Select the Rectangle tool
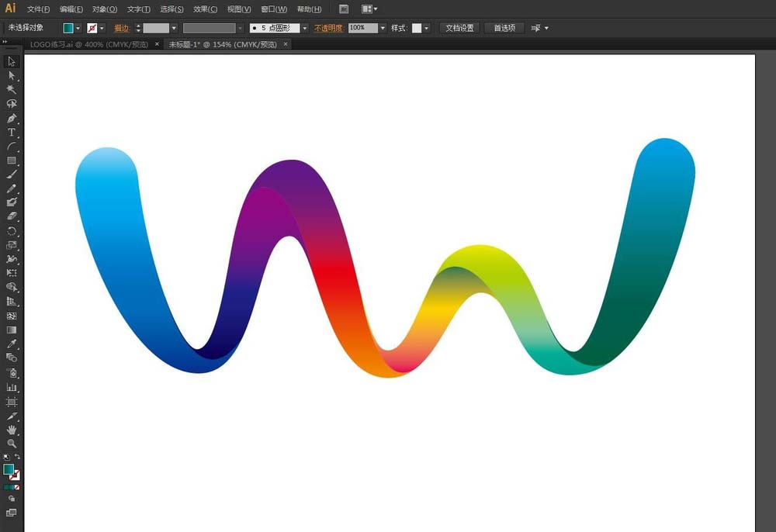This screenshot has width=776, height=532. click(12, 161)
